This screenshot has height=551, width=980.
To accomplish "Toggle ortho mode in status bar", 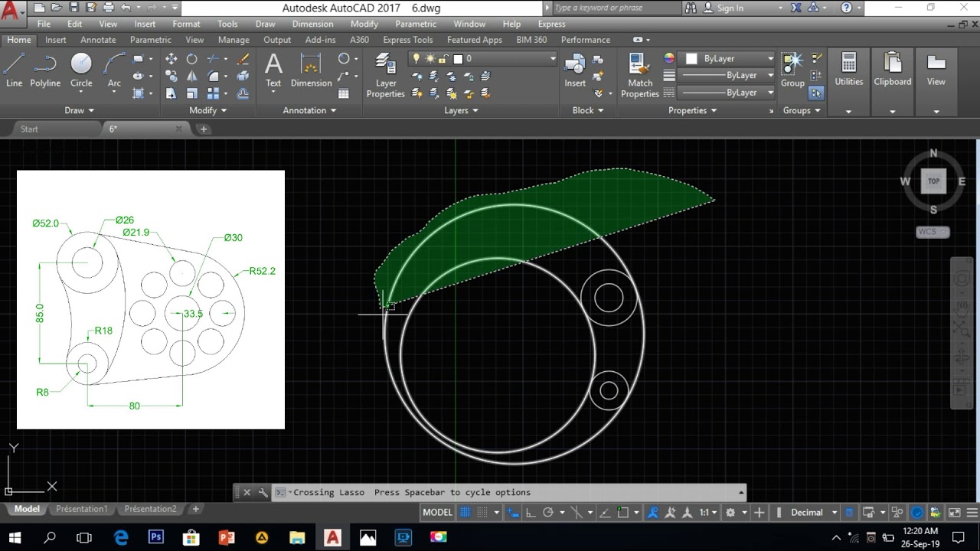I will pos(530,513).
